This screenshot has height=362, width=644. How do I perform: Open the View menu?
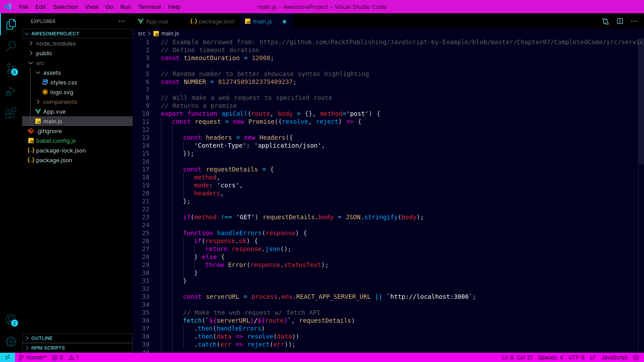(92, 7)
